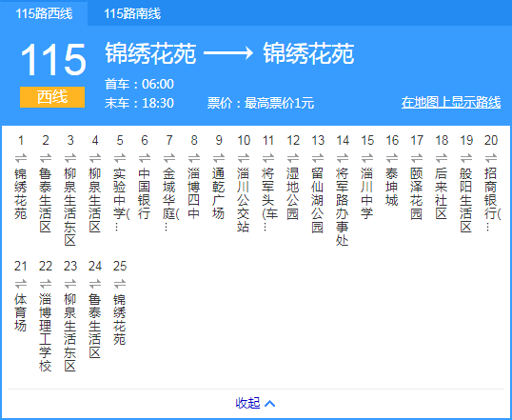Select stop 11 将军头
512x420 pixels.
269,199
